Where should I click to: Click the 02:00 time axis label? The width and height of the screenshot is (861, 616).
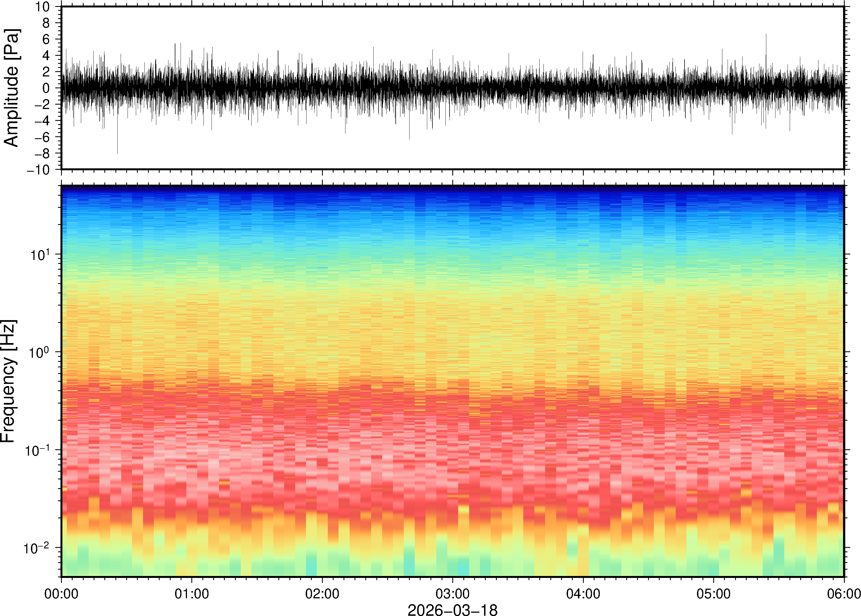click(x=322, y=594)
